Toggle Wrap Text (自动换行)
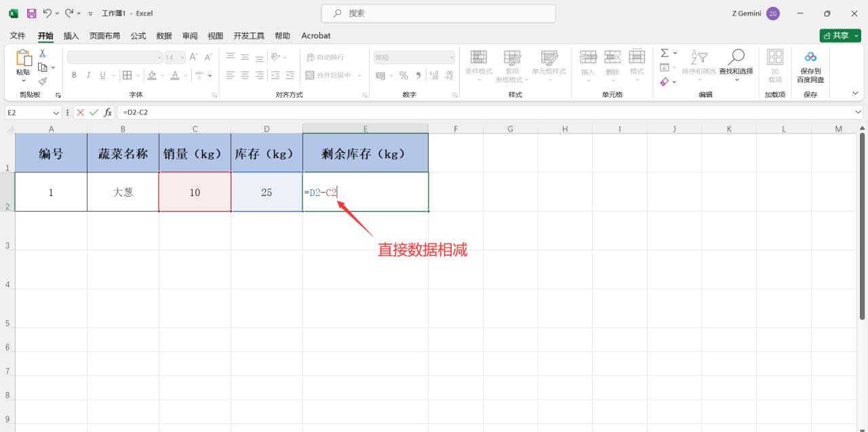The image size is (868, 432). [x=325, y=57]
